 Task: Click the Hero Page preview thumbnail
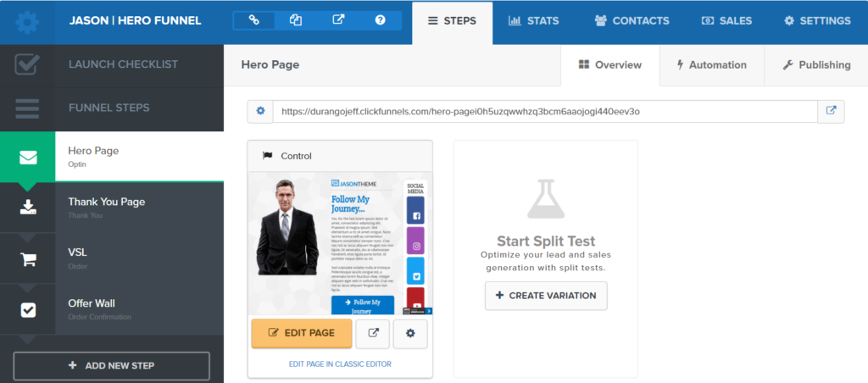(x=340, y=243)
